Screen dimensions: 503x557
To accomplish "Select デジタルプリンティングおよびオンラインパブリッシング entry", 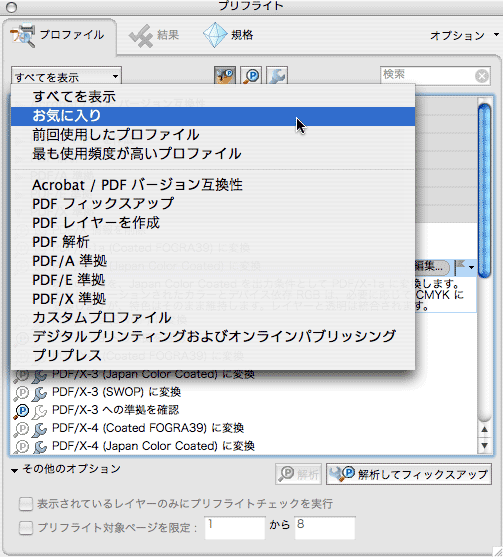I will [x=213, y=337].
